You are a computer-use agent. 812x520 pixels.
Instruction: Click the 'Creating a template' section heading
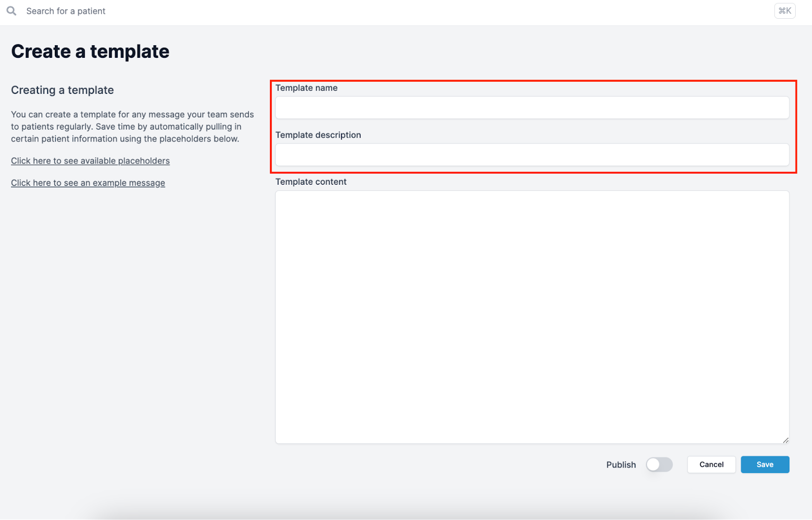pyautogui.click(x=62, y=90)
